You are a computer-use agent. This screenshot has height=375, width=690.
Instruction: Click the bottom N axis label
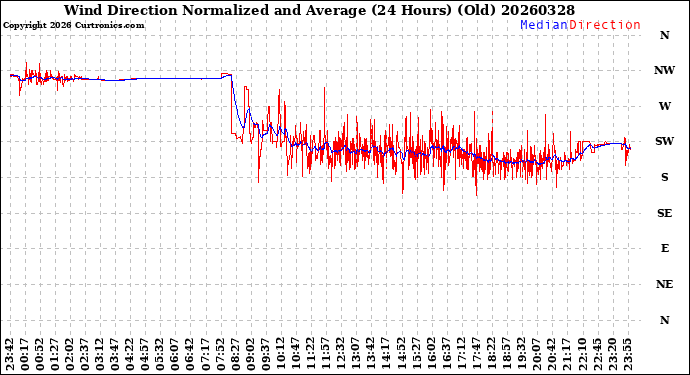click(x=664, y=320)
